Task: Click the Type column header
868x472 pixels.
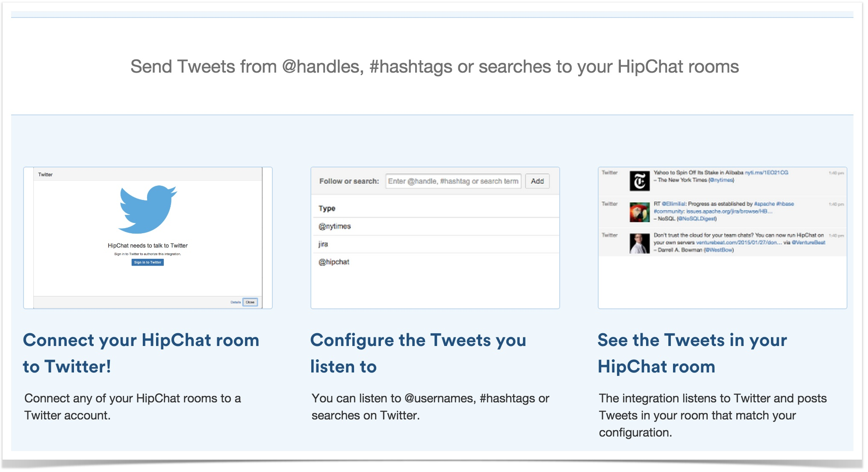Action: 327,208
